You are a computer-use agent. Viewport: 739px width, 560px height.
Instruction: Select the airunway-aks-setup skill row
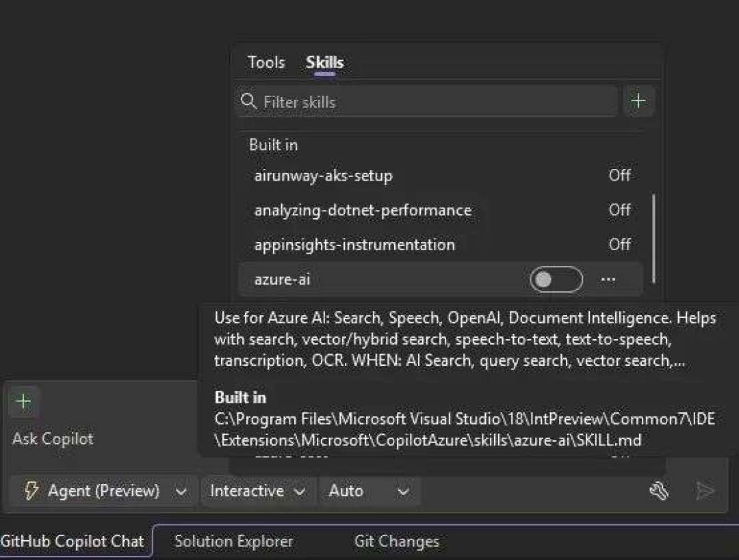[x=441, y=175]
